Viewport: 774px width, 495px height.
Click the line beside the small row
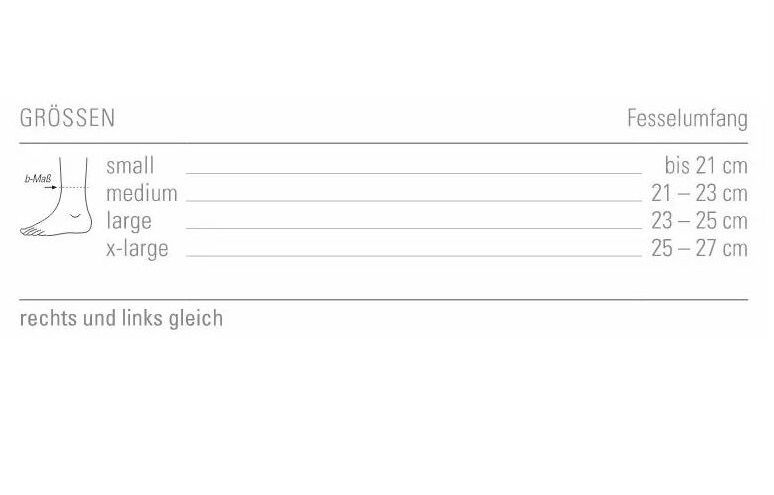[414, 174]
